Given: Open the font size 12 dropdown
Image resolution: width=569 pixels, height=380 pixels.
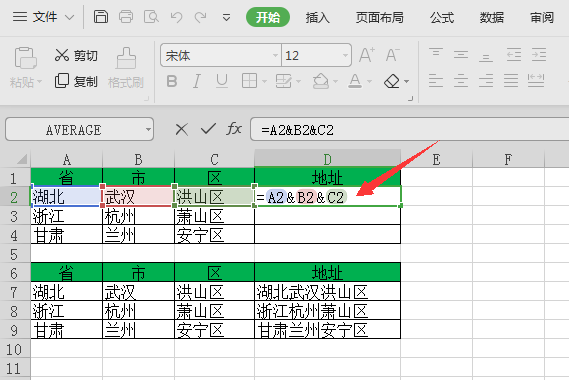Looking at the screenshot, I should 345,56.
